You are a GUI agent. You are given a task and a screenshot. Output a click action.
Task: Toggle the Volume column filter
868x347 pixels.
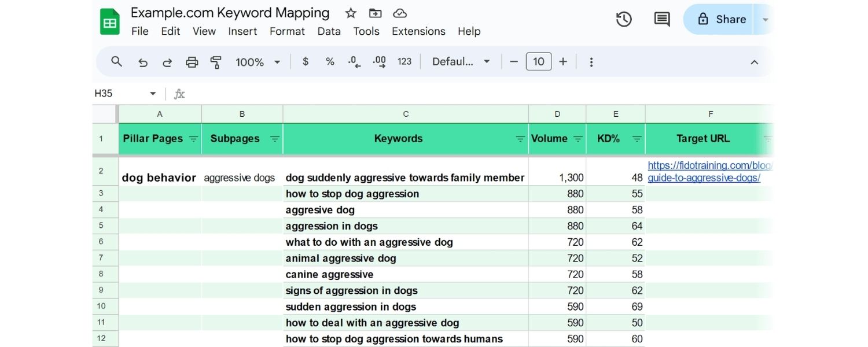[x=578, y=139]
